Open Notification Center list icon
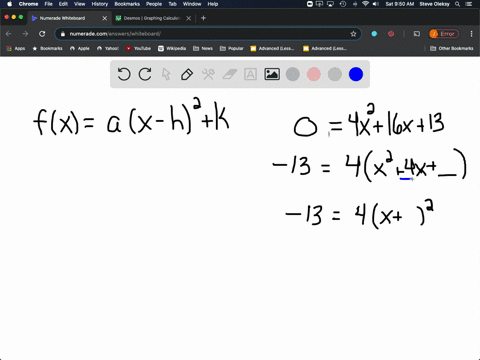The height and width of the screenshot is (360, 480). pos(469,4)
